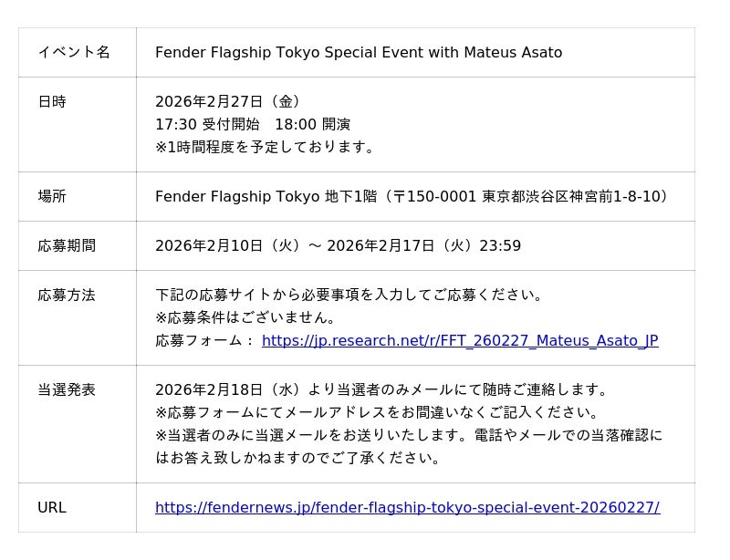Click the ※応募条件はございません note

[x=247, y=317]
